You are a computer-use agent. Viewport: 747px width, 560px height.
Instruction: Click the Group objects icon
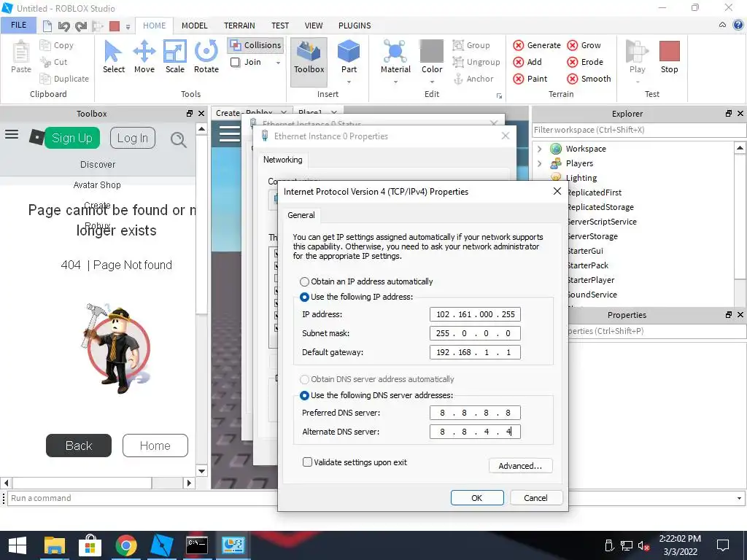(x=458, y=45)
